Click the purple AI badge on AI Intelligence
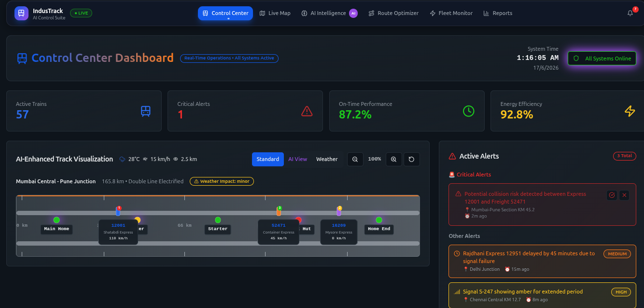 pyautogui.click(x=353, y=13)
